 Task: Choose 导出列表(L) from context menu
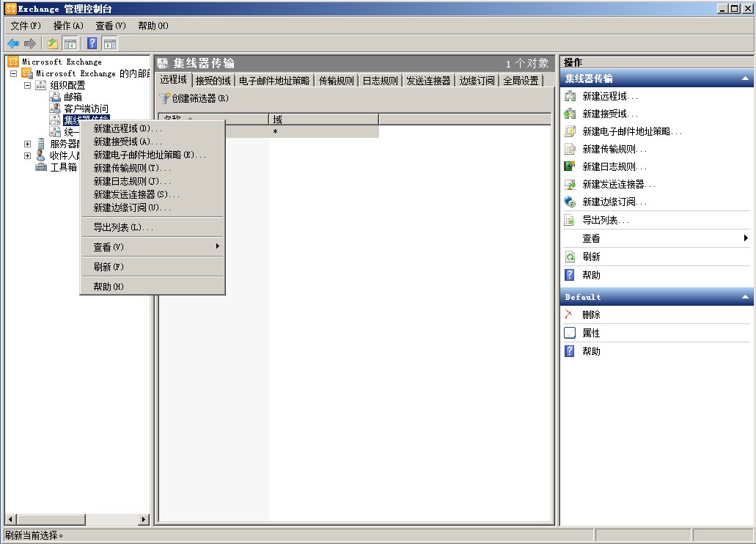tap(153, 227)
